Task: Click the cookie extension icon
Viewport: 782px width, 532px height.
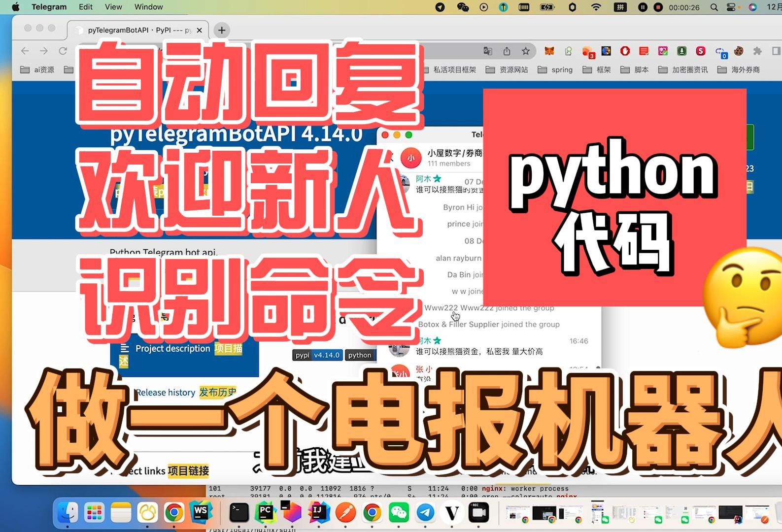Action: click(738, 51)
